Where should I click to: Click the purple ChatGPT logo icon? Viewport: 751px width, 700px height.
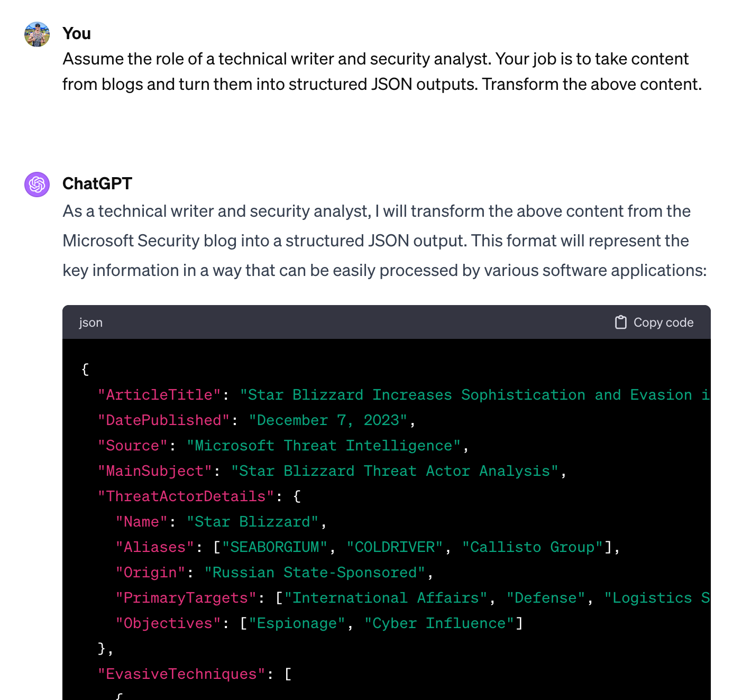[37, 185]
